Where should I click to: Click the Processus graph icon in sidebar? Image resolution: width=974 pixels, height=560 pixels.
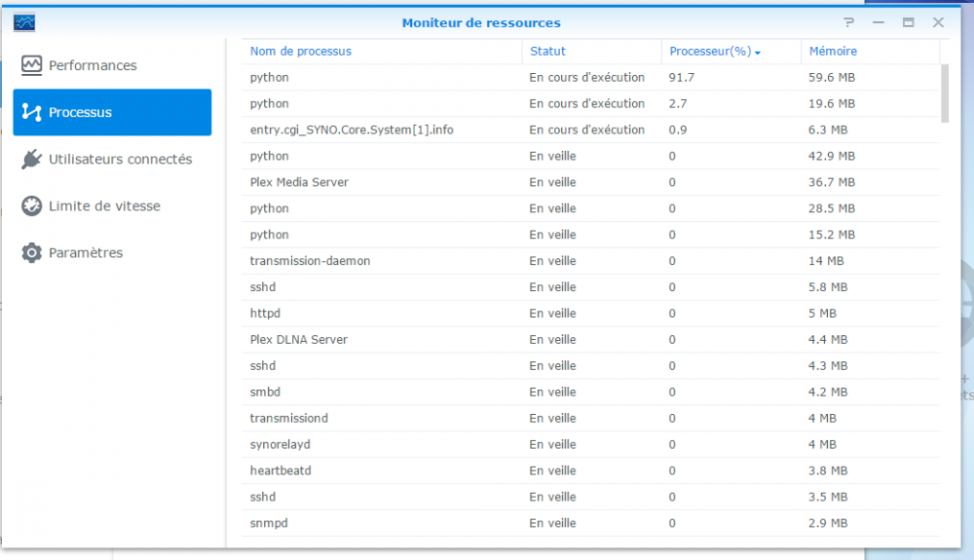[x=32, y=112]
